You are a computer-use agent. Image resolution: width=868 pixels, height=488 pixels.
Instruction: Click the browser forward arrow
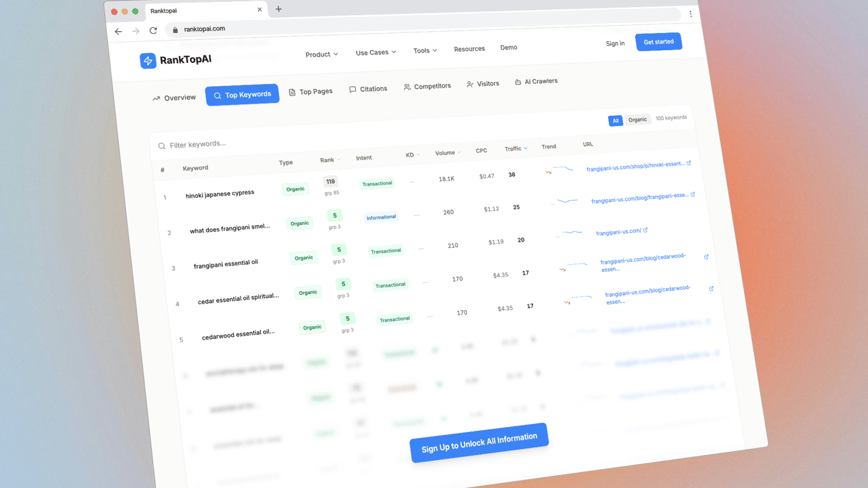(x=136, y=30)
